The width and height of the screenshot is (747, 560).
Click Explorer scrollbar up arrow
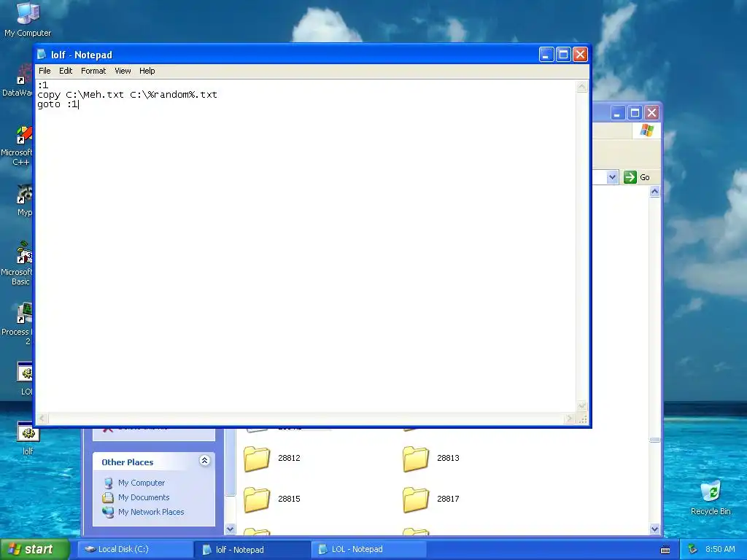tap(654, 192)
